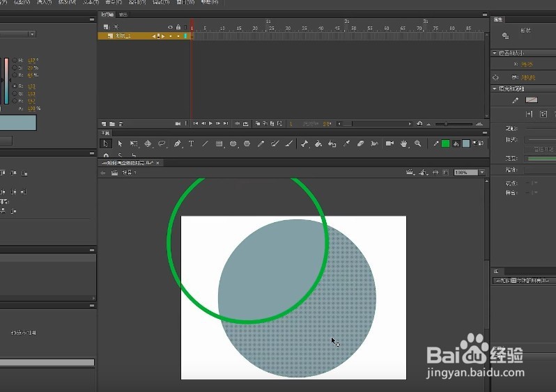Select the Free Transform tool
This screenshot has width=556, height=392.
tap(134, 143)
